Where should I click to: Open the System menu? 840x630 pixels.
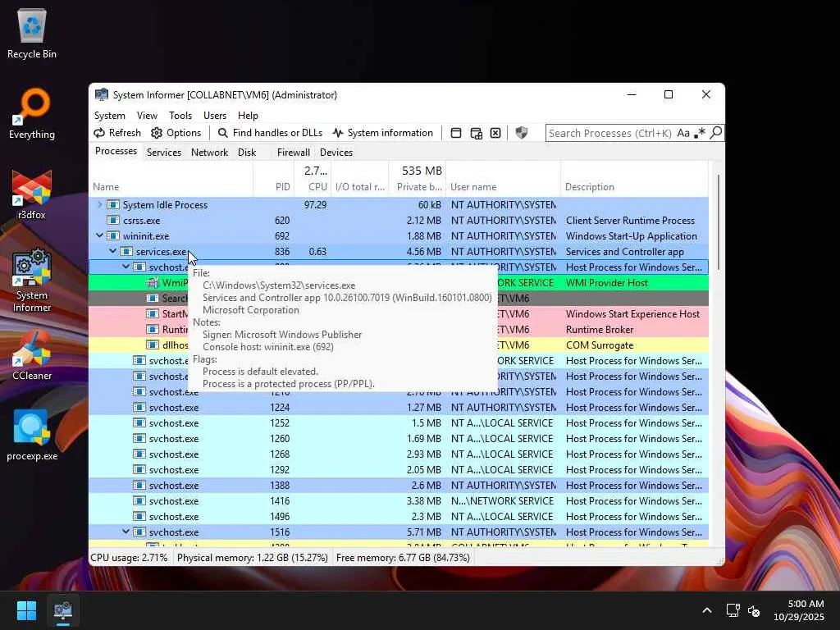[110, 115]
